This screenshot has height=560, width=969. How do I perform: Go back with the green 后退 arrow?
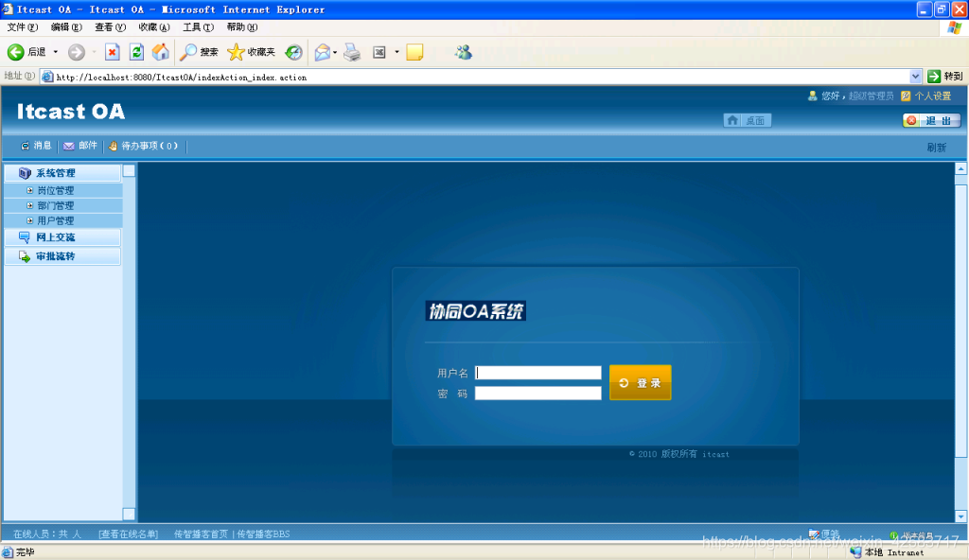click(26, 53)
